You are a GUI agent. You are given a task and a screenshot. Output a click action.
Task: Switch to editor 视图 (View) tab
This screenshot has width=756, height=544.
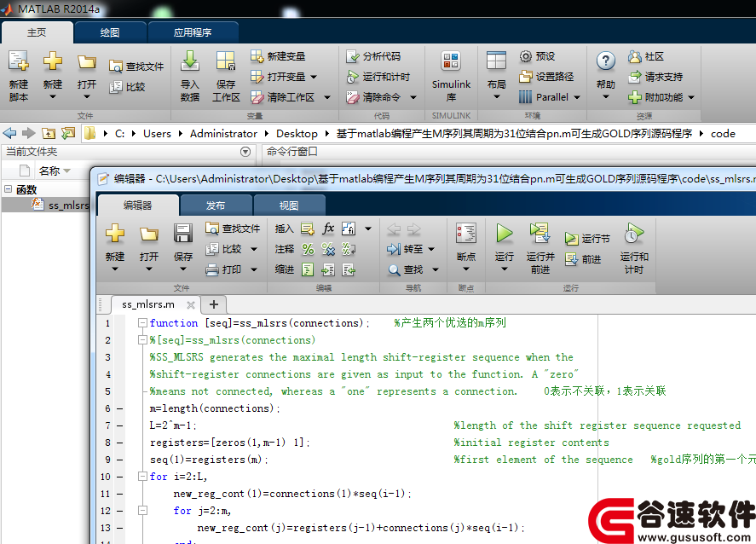click(289, 205)
